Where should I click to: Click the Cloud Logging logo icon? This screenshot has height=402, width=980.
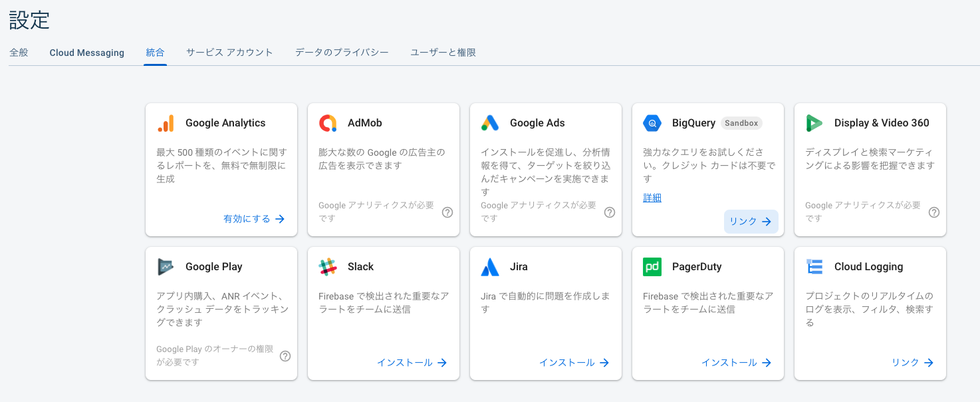pyautogui.click(x=814, y=267)
